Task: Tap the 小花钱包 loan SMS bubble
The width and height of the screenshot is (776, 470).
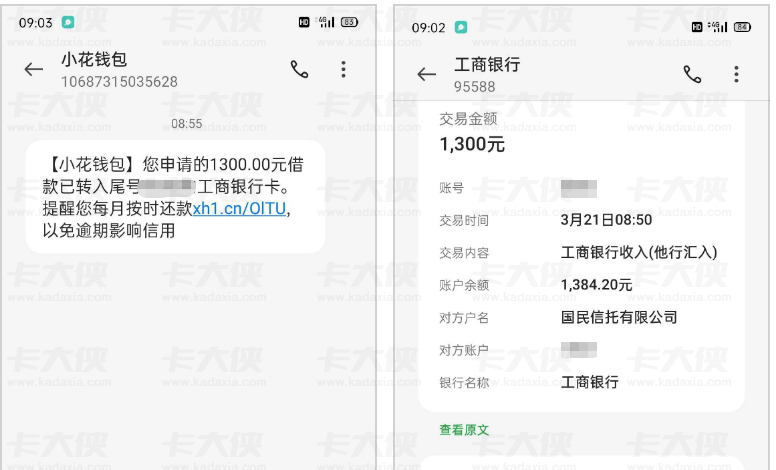Action: 175,197
